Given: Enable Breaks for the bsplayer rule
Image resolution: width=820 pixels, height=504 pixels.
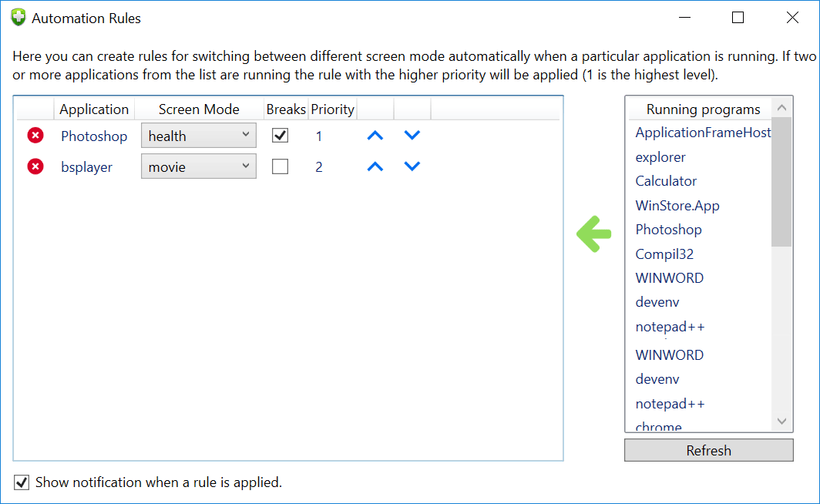Looking at the screenshot, I should pyautogui.click(x=280, y=165).
